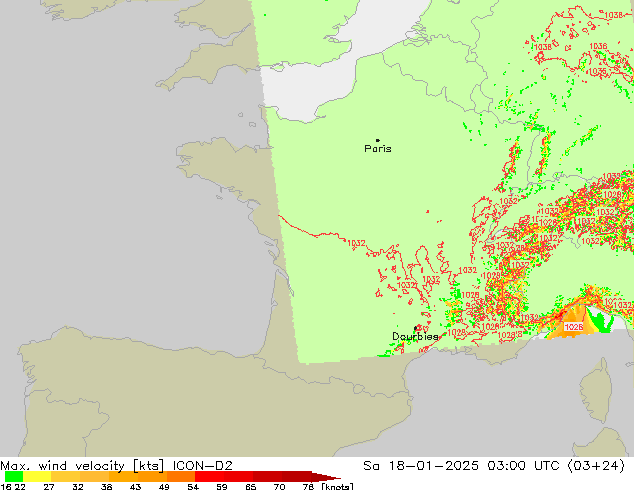Click the legend value 38
The image size is (634, 490).
(106, 486)
